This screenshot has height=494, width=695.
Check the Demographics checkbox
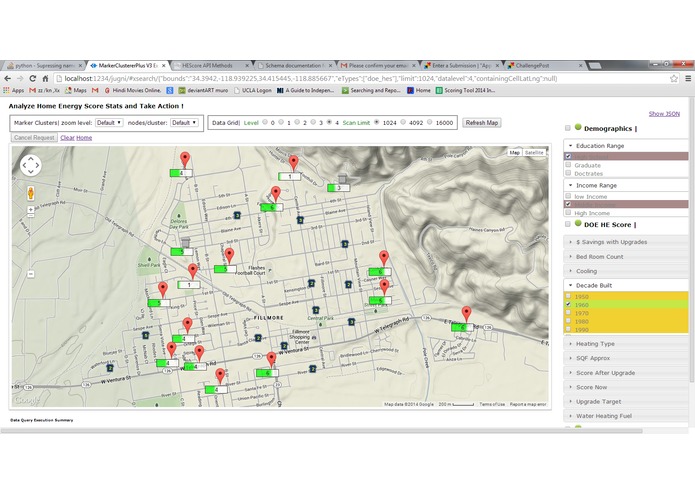(x=568, y=128)
